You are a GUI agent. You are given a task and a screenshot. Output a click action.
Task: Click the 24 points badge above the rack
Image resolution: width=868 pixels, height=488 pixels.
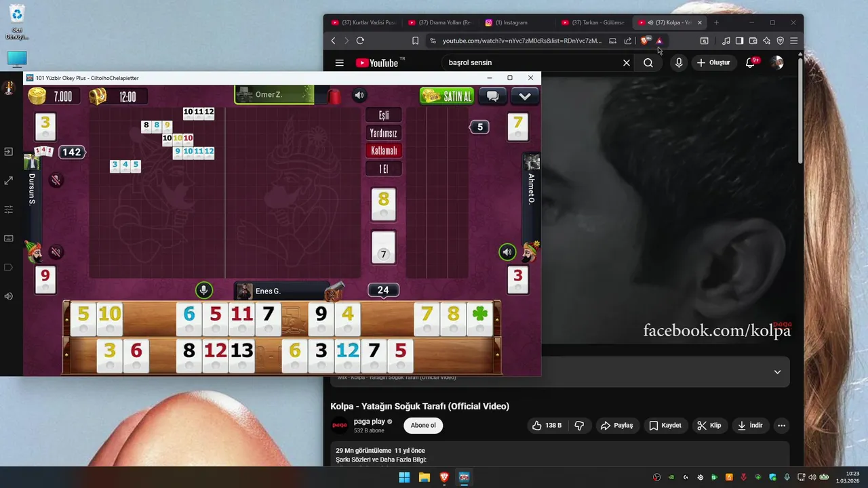tap(383, 290)
